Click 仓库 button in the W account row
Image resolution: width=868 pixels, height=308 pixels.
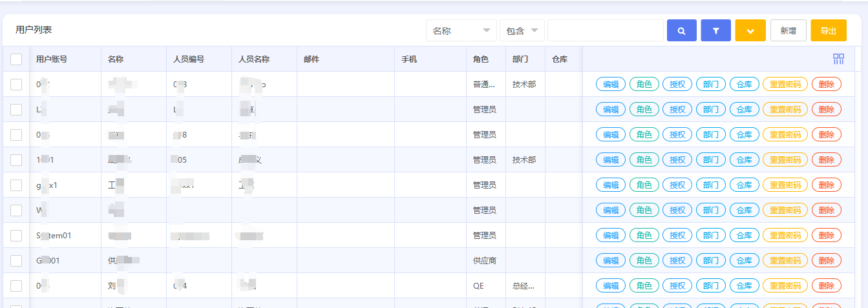coord(745,210)
